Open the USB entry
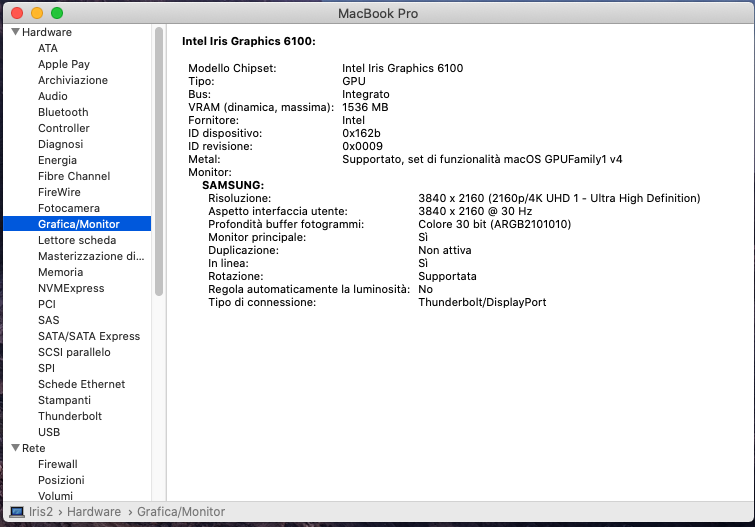Image resolution: width=755 pixels, height=527 pixels. coord(49,432)
